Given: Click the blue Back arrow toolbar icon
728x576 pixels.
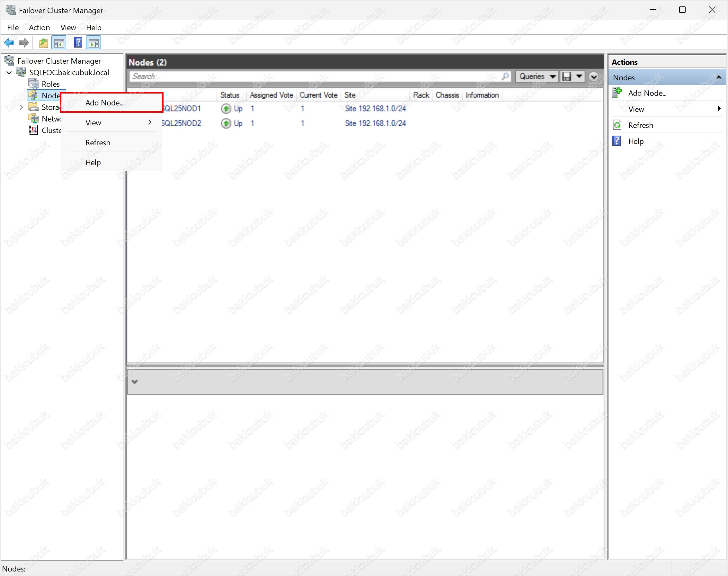Looking at the screenshot, I should 9,43.
